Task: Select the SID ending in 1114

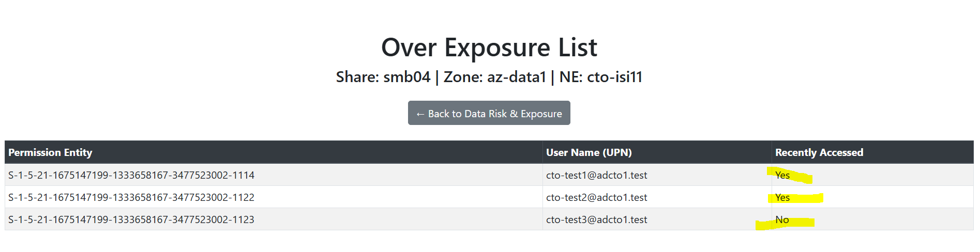Action: 131,175
